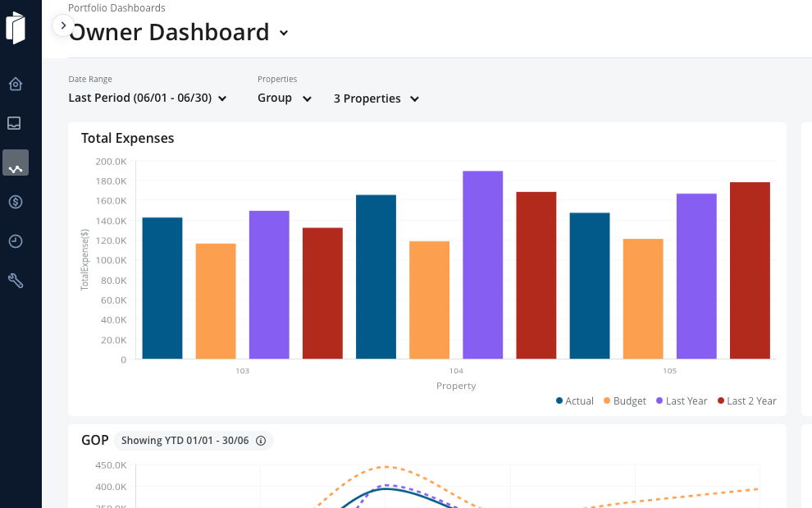The image size is (812, 508).
Task: Open the Date Range Last Period dropdown
Action: [148, 98]
